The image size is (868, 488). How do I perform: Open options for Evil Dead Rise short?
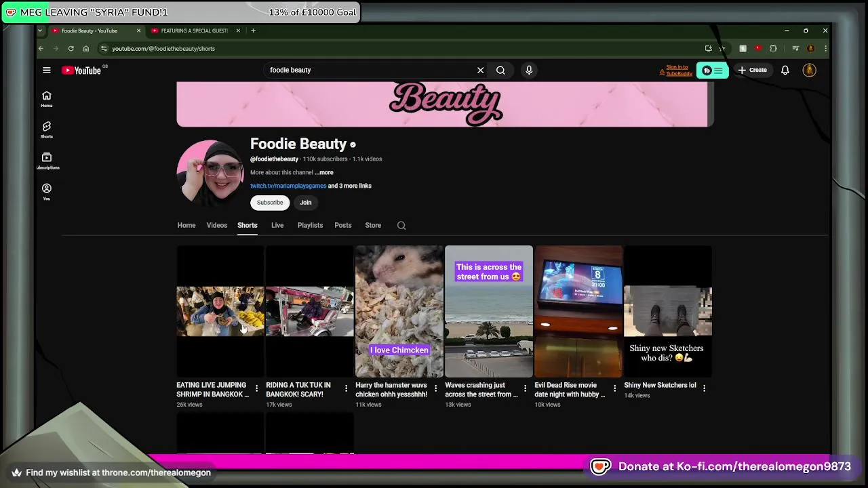[x=614, y=388]
